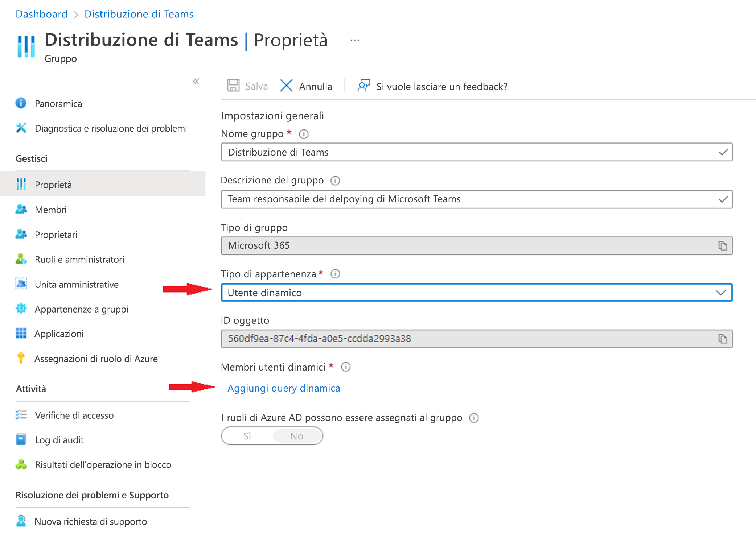Show info for Azure AD roles setting
The height and width of the screenshot is (538, 756).
pos(474,418)
